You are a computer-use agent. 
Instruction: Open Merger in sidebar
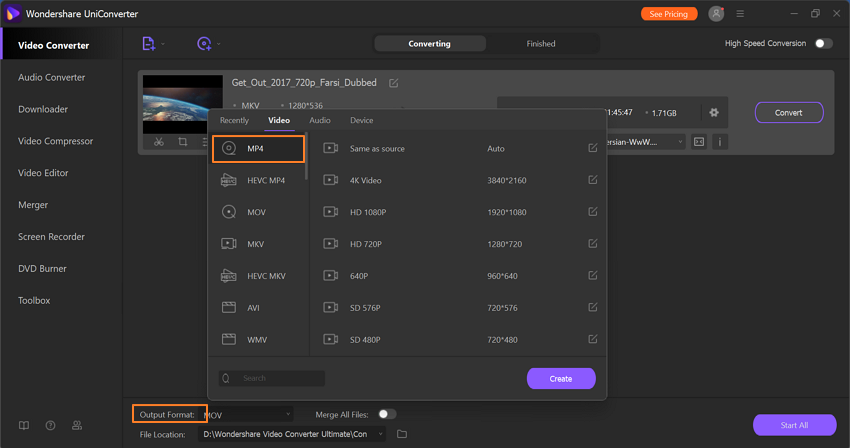click(33, 205)
